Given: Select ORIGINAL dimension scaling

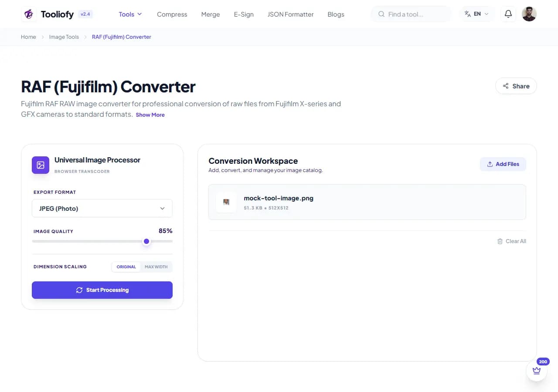Looking at the screenshot, I should coord(126,267).
